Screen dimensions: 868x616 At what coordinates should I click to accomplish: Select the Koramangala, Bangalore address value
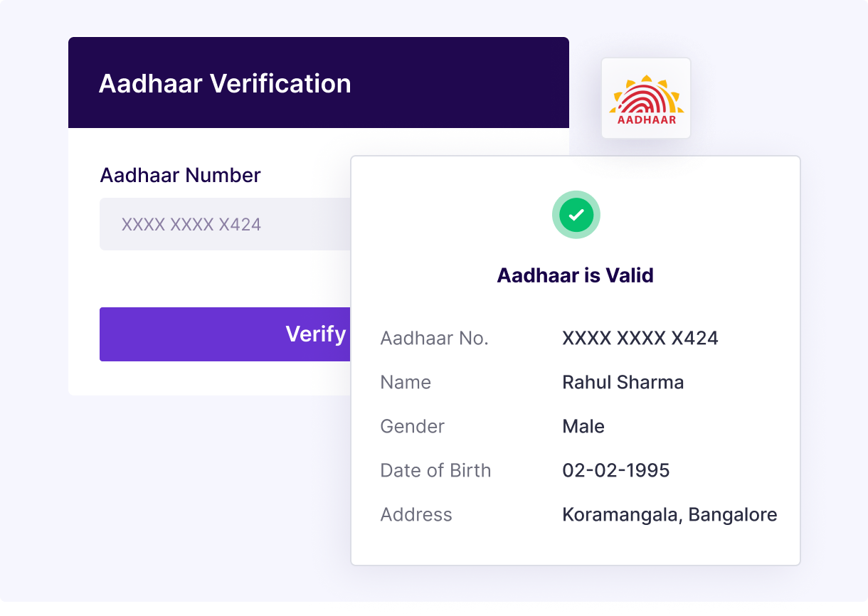[669, 514]
